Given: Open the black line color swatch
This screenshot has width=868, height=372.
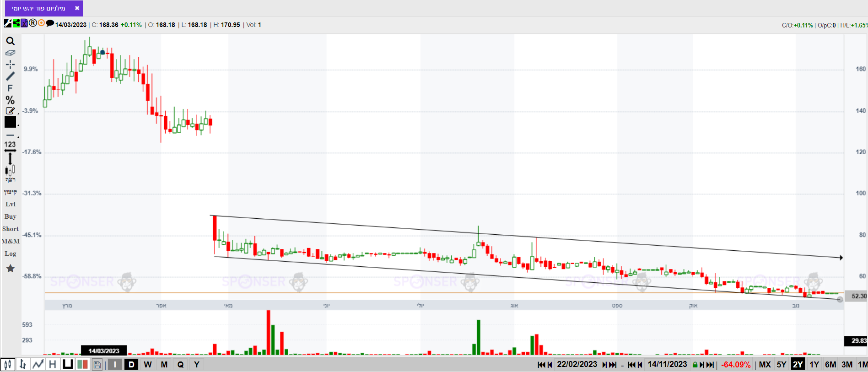Looking at the screenshot, I should click(11, 122).
